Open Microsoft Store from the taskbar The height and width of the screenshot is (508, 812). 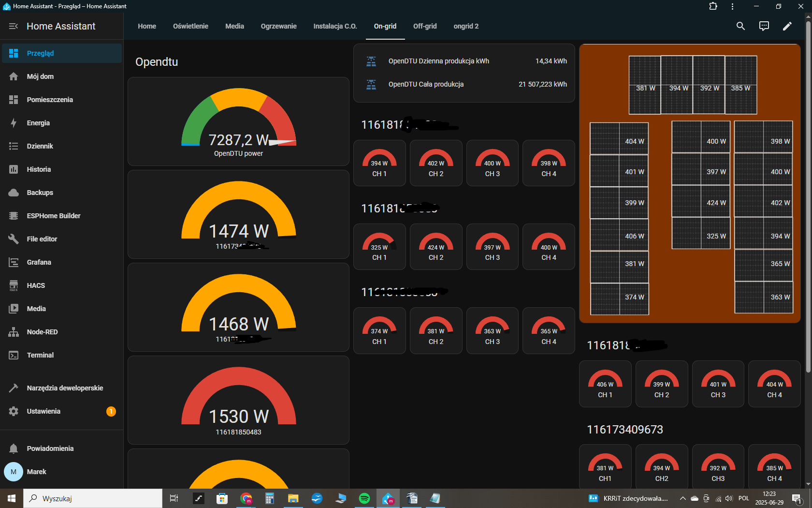coord(222,498)
